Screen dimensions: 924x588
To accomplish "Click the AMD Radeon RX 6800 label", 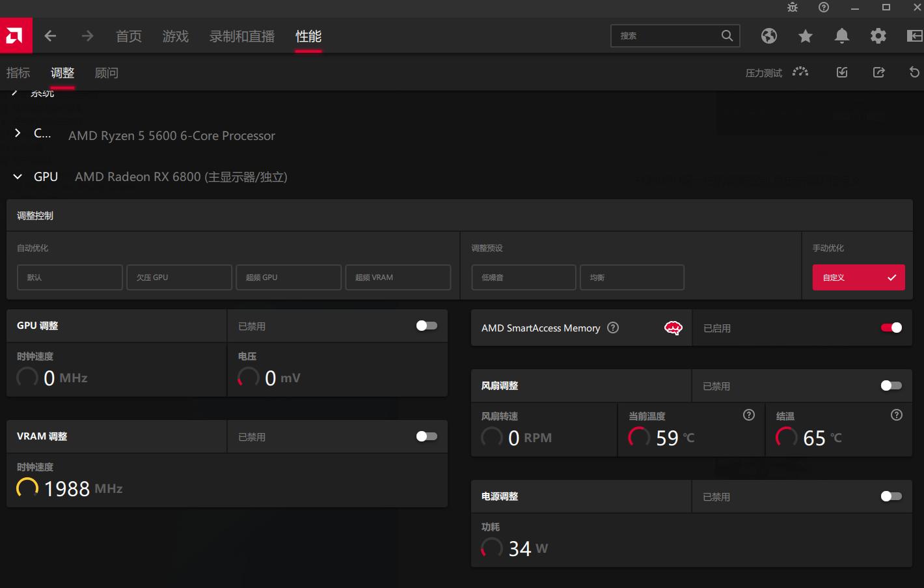I will point(181,176).
